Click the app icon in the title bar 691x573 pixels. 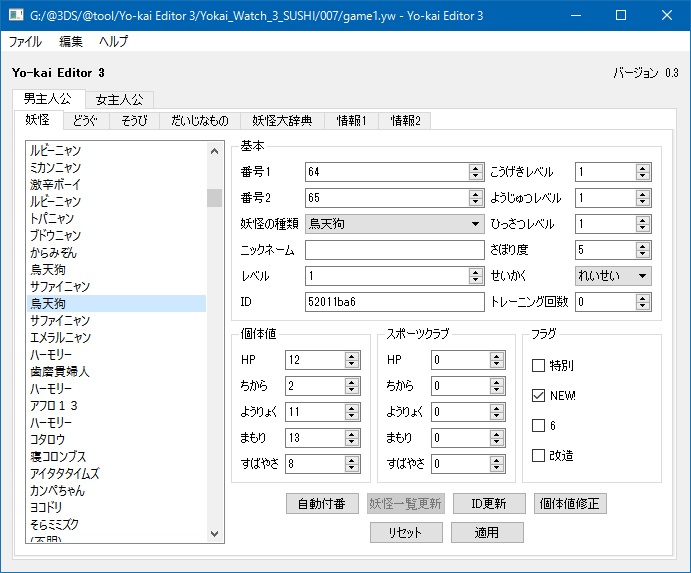[x=16, y=15]
